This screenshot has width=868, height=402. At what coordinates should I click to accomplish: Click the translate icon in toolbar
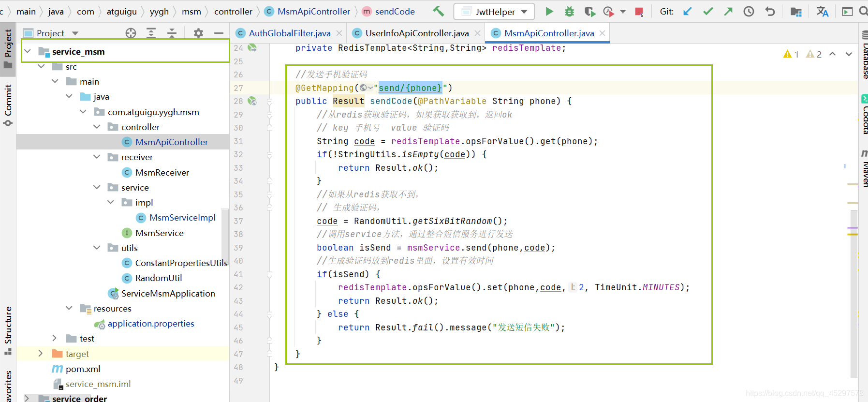coord(822,11)
